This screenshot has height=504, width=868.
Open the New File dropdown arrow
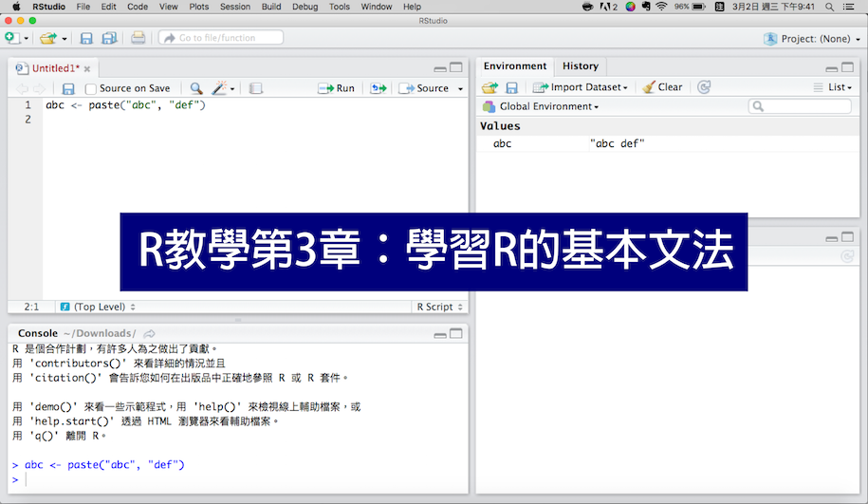click(x=26, y=39)
